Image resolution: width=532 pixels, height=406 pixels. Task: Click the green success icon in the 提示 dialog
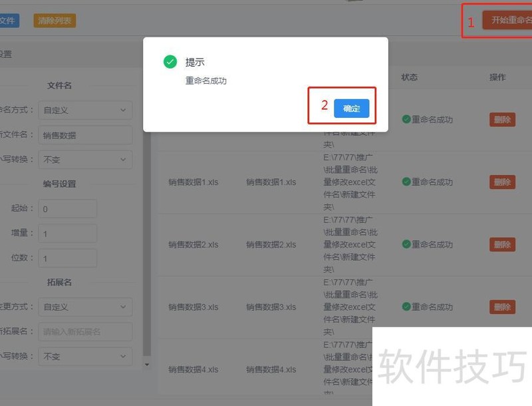[x=171, y=61]
